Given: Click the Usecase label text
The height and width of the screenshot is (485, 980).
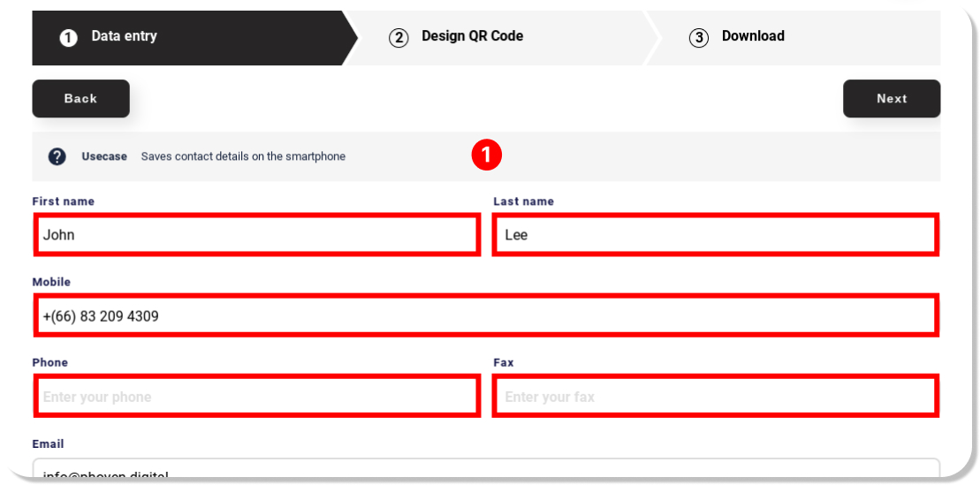Looking at the screenshot, I should click(104, 156).
